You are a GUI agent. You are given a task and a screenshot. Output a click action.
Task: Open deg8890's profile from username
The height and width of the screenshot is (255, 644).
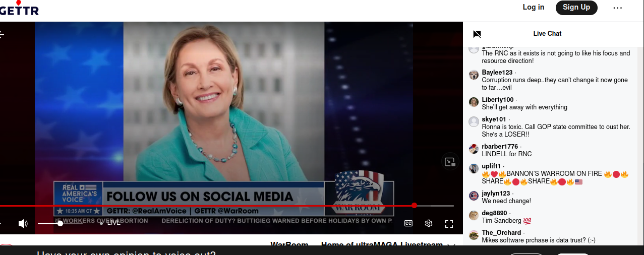pyautogui.click(x=494, y=213)
